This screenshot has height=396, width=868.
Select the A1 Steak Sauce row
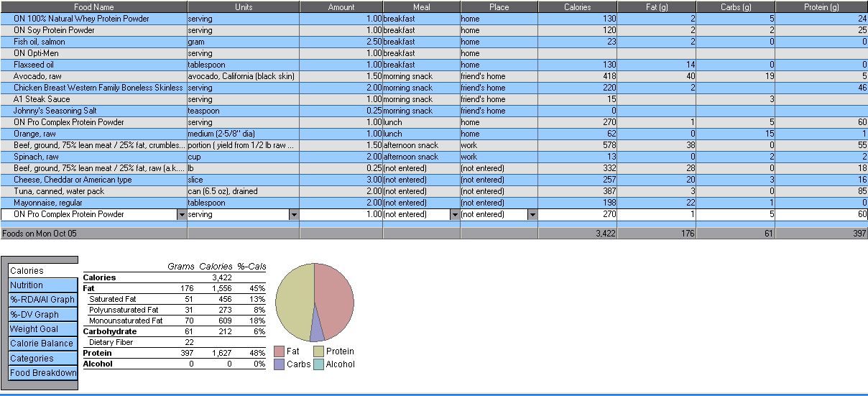tap(434, 99)
